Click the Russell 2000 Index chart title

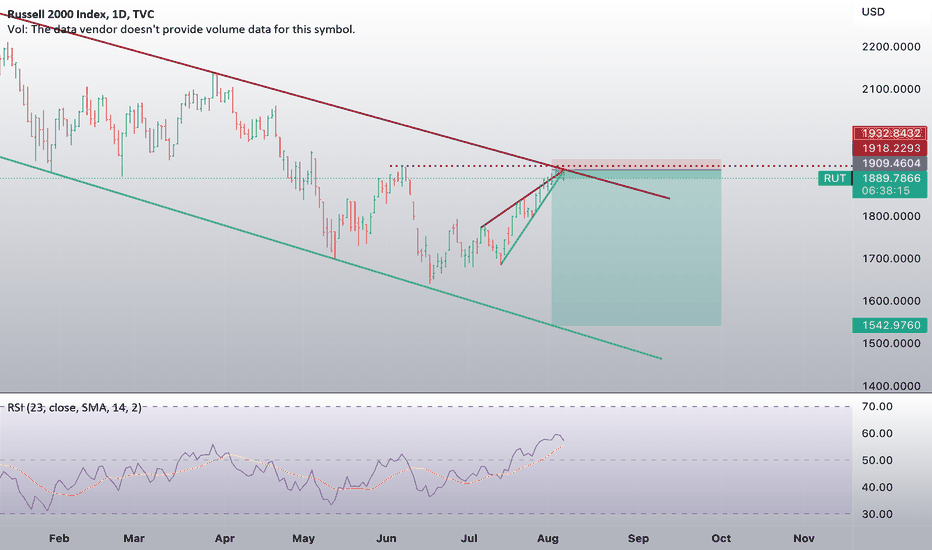point(81,14)
